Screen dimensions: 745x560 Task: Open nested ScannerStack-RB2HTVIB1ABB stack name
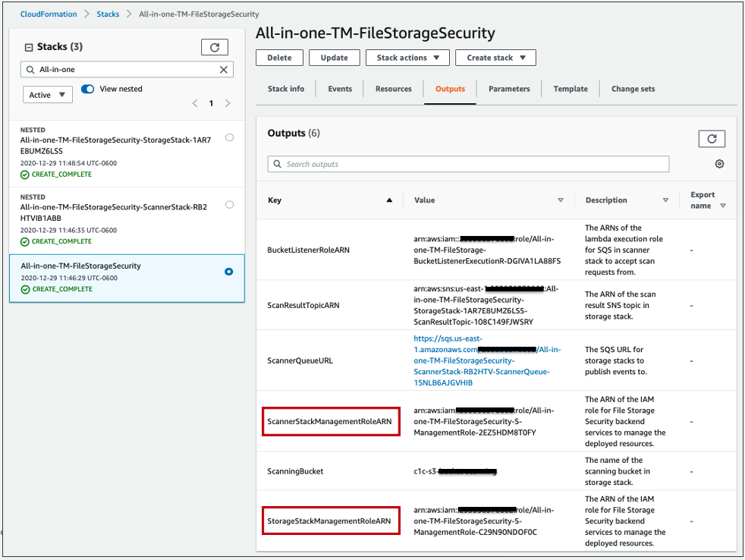[114, 212]
